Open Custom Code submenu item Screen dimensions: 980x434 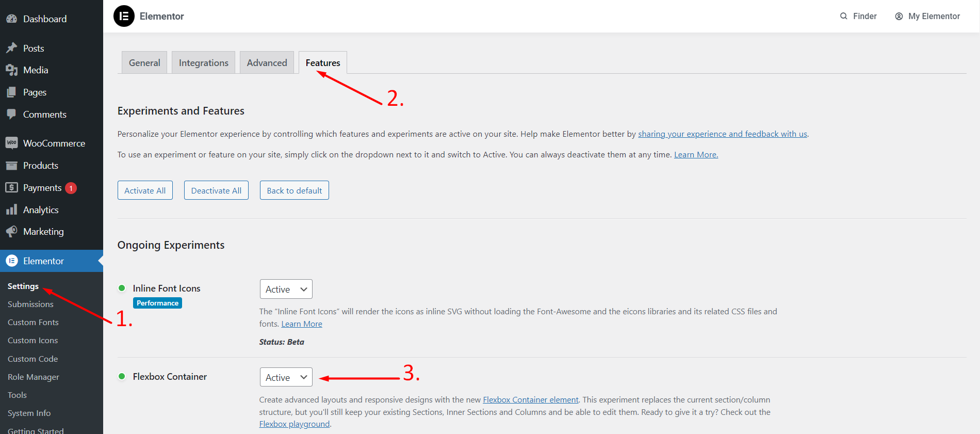tap(32, 359)
